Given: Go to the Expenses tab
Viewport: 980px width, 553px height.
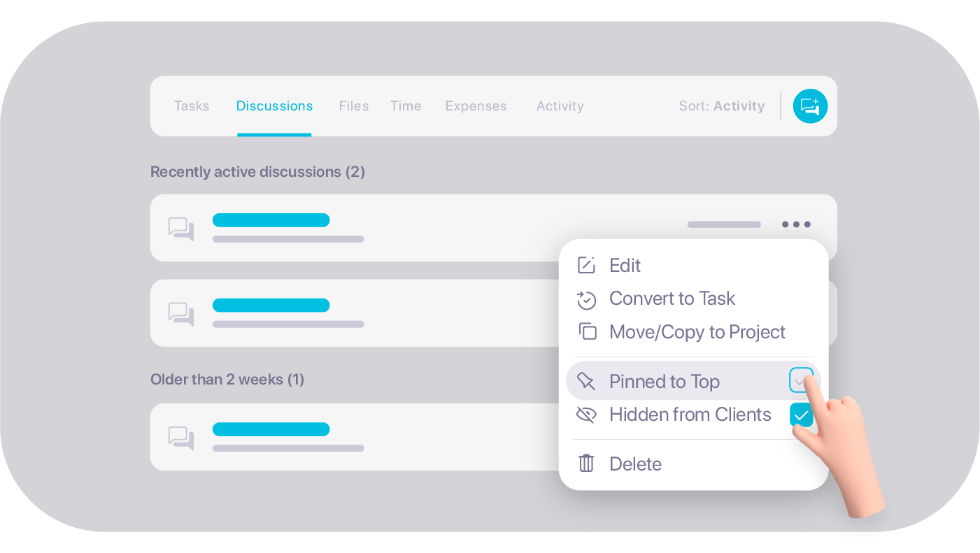Looking at the screenshot, I should coord(476,106).
